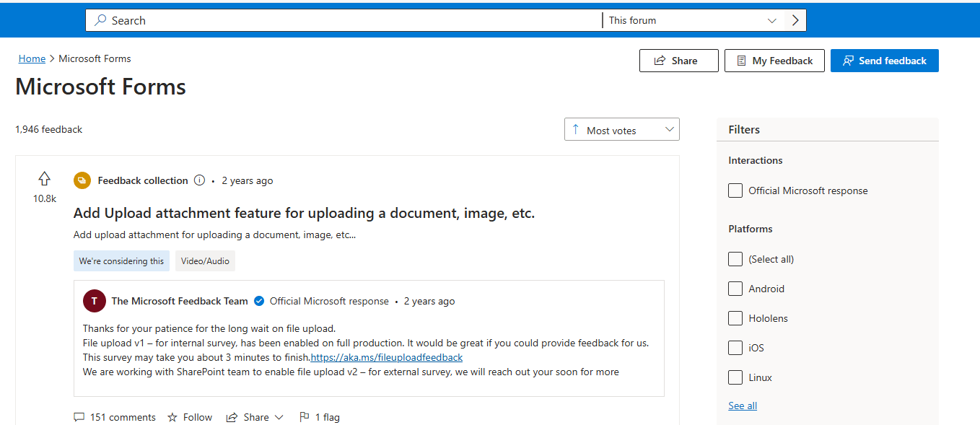Expand the This forum scope dropdown
Viewport: 980px width, 425px height.
(694, 20)
